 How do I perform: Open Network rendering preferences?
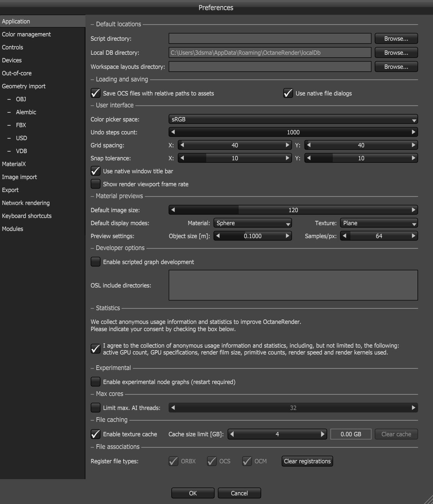click(43, 203)
